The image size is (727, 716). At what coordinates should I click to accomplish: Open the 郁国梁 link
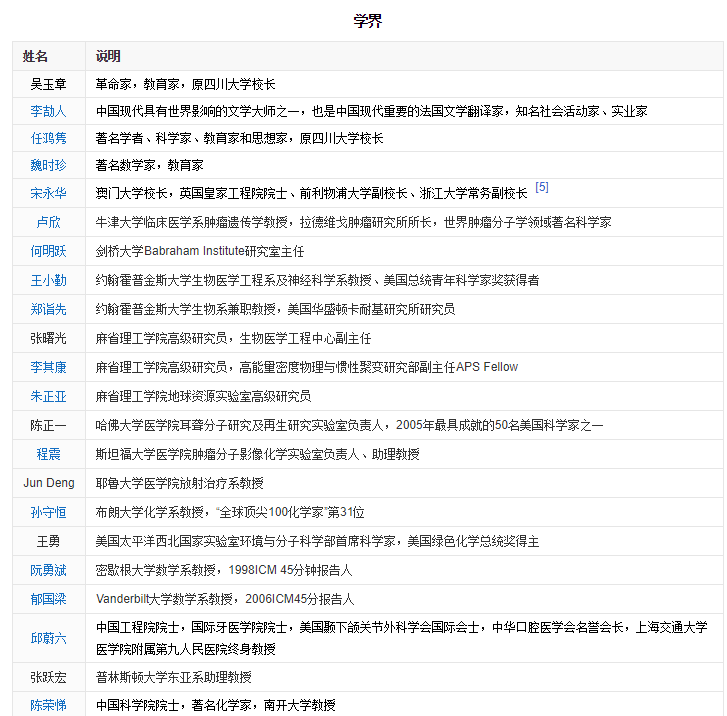tap(48, 599)
